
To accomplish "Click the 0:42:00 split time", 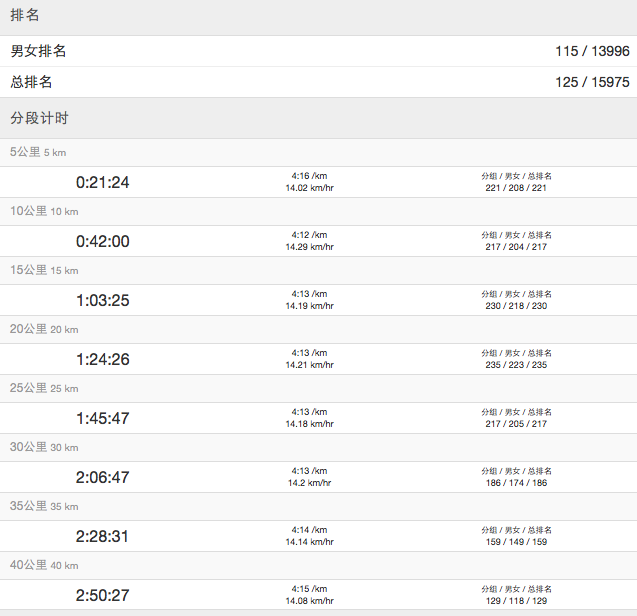I will (x=102, y=241).
